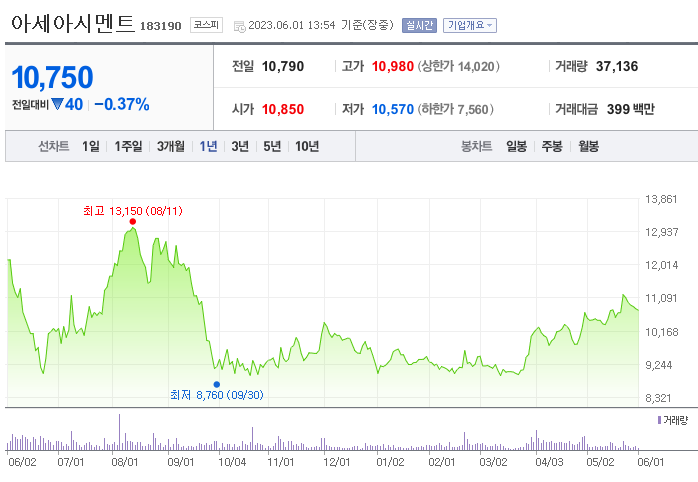Switch to 주봉 candle chart
The height and width of the screenshot is (482, 698).
click(552, 146)
